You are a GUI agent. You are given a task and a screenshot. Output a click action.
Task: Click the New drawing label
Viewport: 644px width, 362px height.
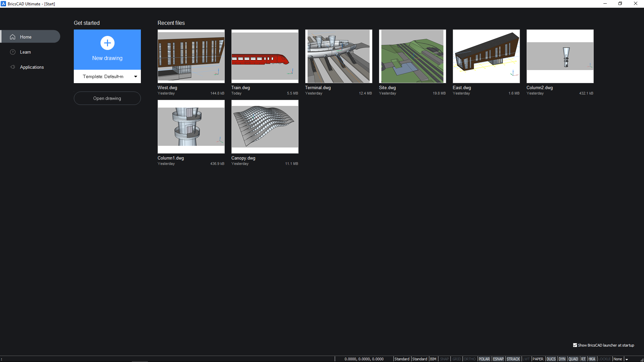[107, 58]
